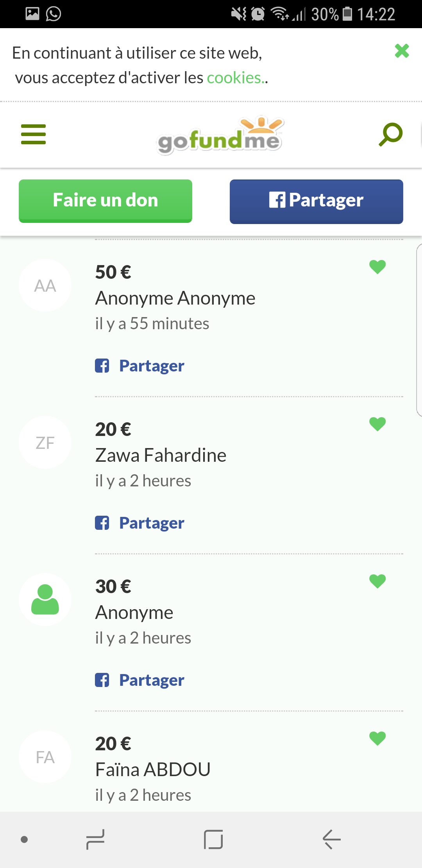Toggle the heart on 30 € Anonyme donation
The height and width of the screenshot is (868, 422).
point(377,581)
